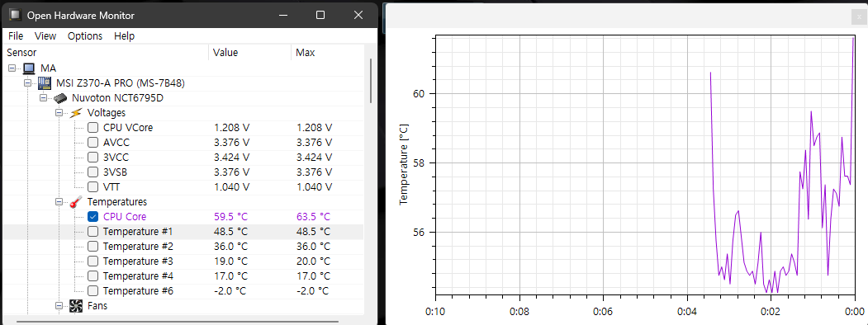
Task: Click the 0:04 time axis label
Action: point(686,311)
